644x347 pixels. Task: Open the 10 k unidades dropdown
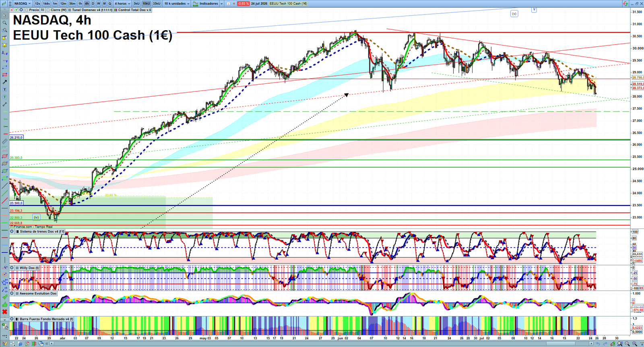pyautogui.click(x=176, y=3)
